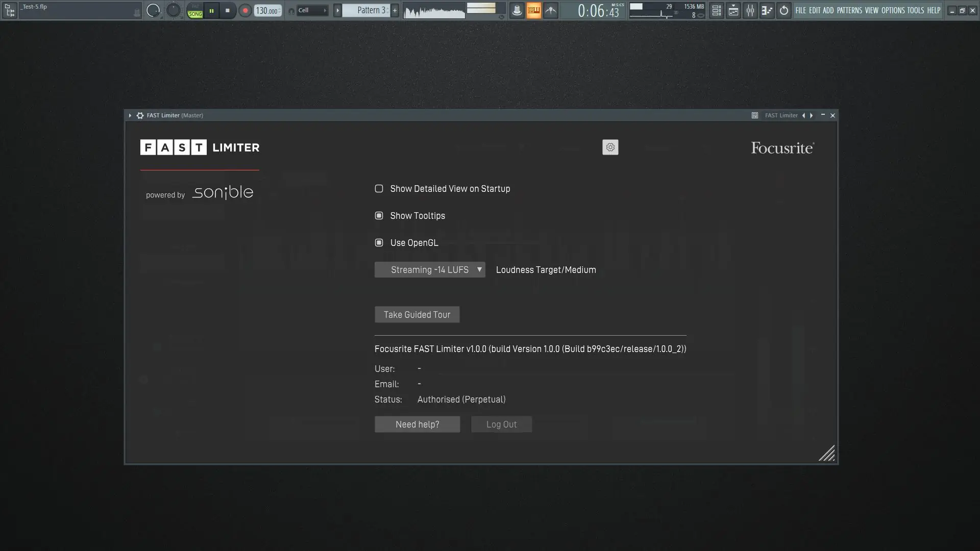Open the PATTERNS menu
980x551 pixels.
pyautogui.click(x=849, y=10)
